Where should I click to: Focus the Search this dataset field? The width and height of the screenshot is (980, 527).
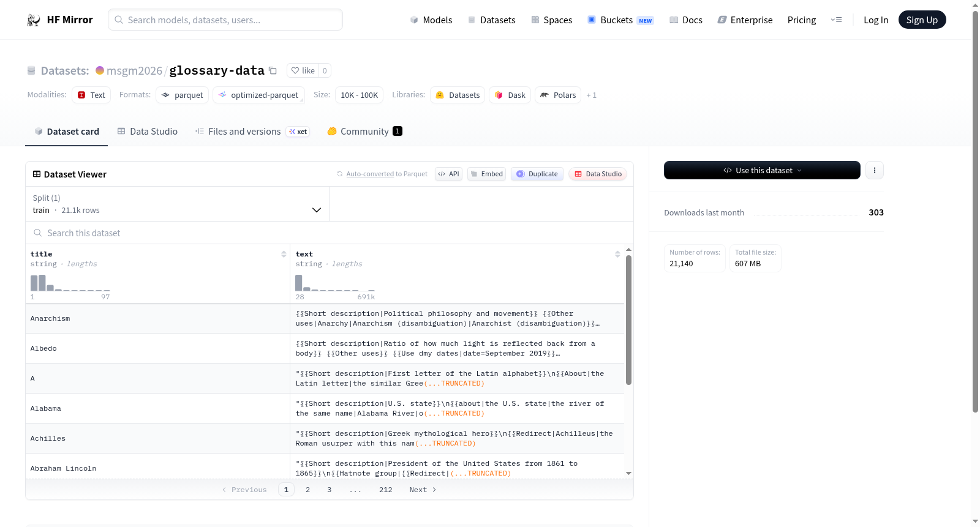point(330,233)
